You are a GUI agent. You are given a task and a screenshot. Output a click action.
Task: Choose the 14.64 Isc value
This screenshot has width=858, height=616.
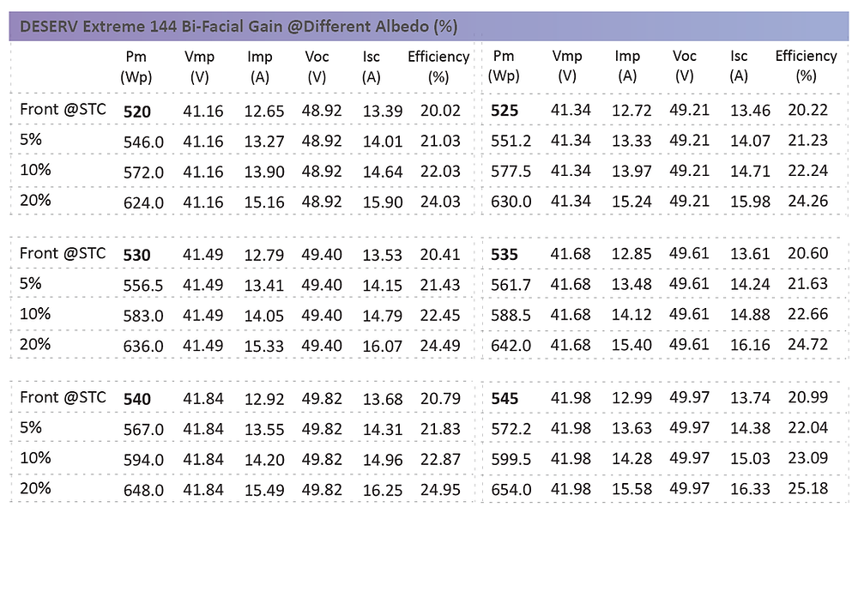pyautogui.click(x=383, y=172)
